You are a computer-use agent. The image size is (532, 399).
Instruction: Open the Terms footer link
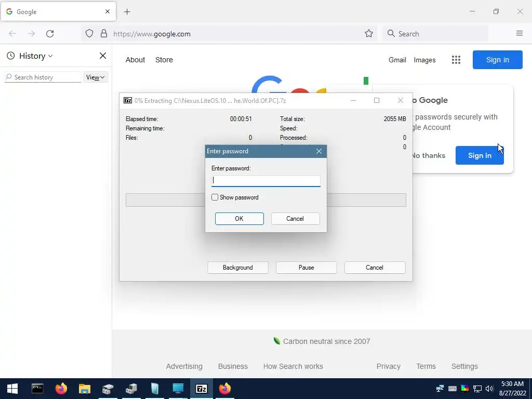point(426,366)
